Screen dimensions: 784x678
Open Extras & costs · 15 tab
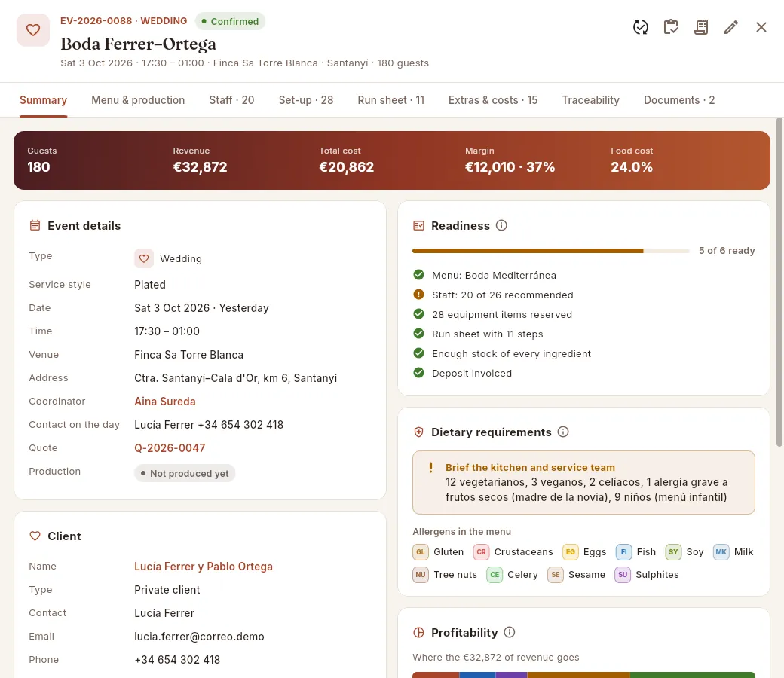coord(492,100)
